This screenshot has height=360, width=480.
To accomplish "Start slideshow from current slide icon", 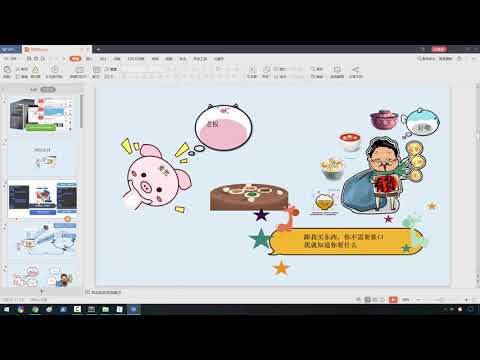I will point(55,70).
